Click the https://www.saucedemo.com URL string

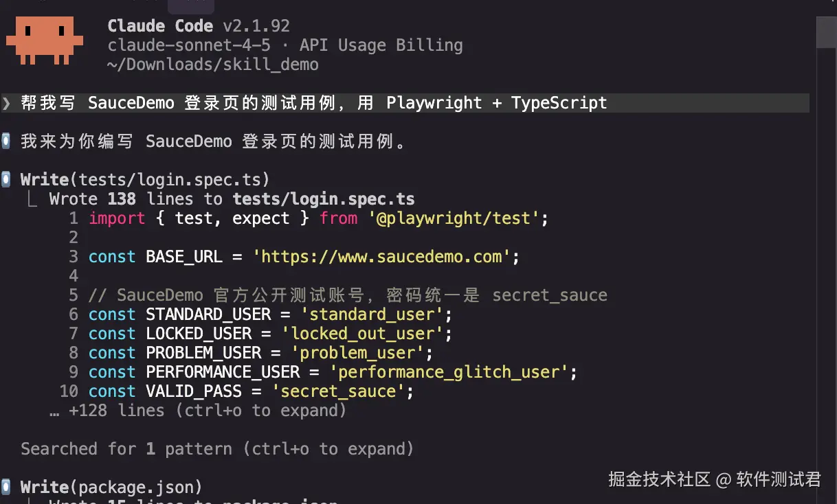pyautogui.click(x=381, y=257)
